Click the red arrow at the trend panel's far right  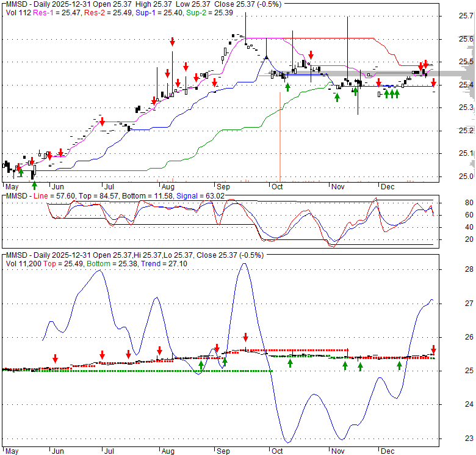pos(433,349)
